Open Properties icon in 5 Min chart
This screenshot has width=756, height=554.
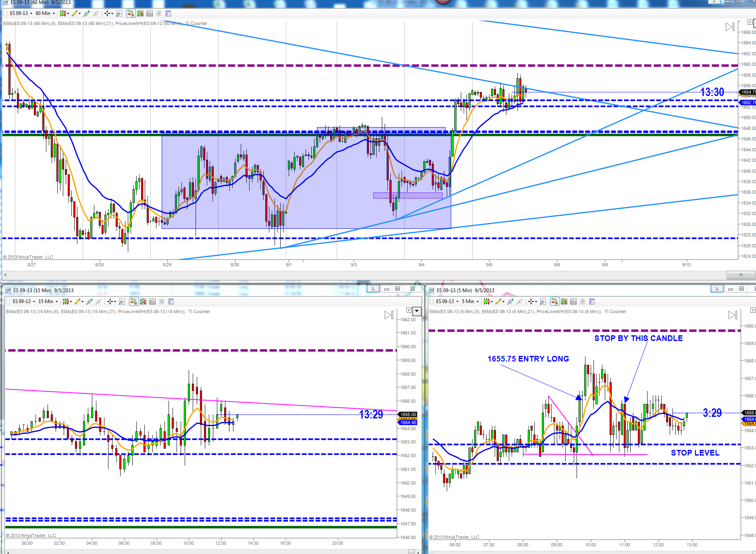592,301
